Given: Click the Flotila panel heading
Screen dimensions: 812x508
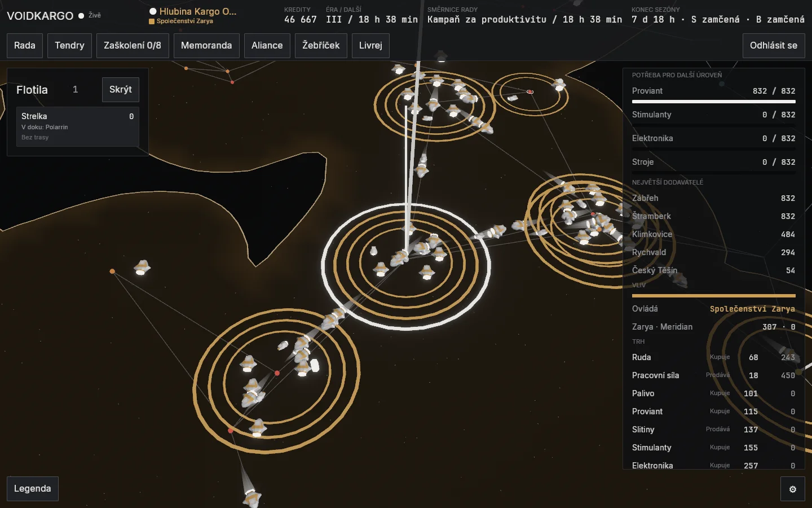Looking at the screenshot, I should coord(32,90).
